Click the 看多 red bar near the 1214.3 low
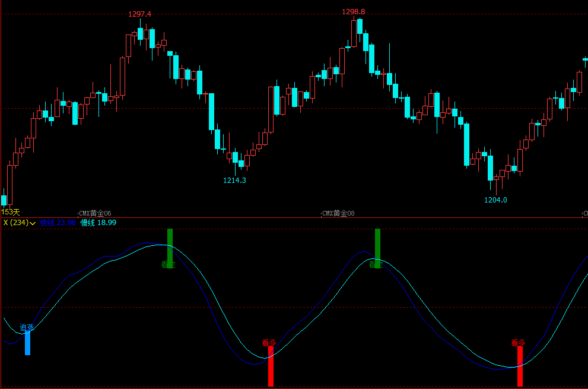 click(x=271, y=366)
